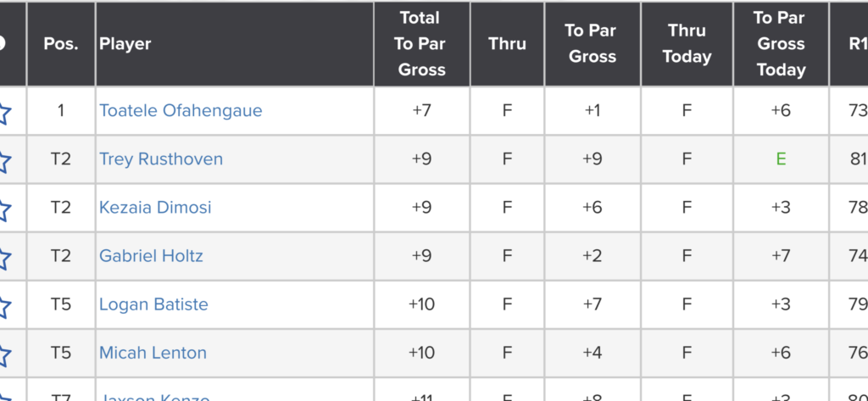868x401 pixels.
Task: Click the Thru column header
Action: 507,44
